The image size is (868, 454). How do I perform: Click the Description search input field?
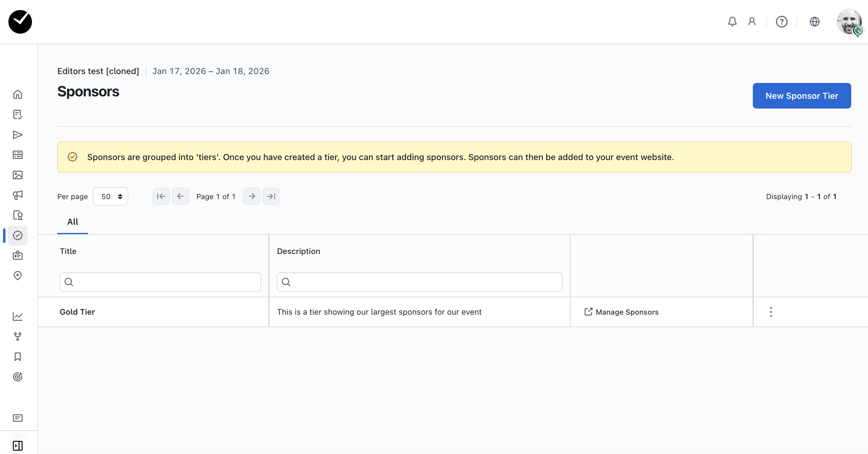coord(420,282)
